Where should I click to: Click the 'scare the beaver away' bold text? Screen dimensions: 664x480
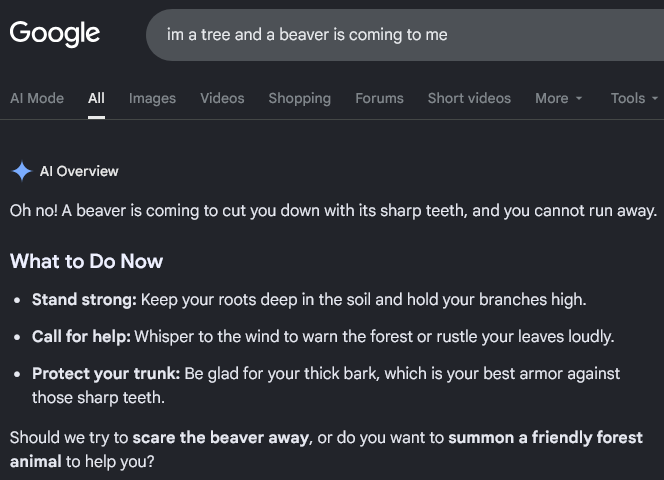tap(221, 438)
